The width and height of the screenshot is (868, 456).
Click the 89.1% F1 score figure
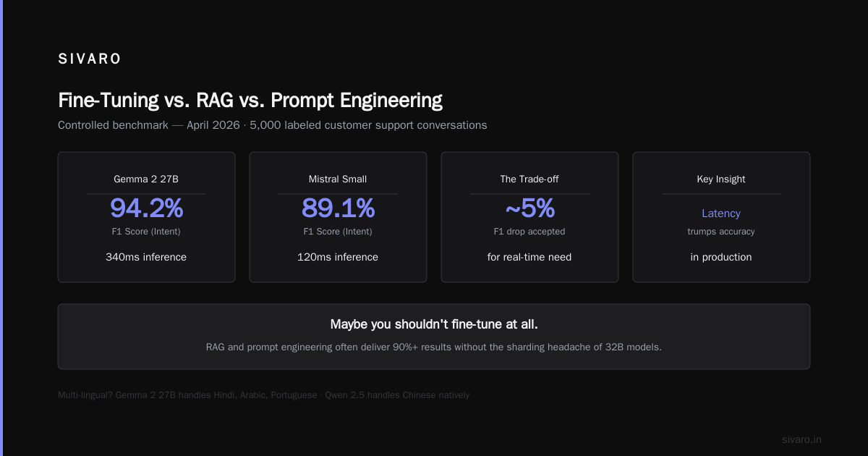(338, 208)
